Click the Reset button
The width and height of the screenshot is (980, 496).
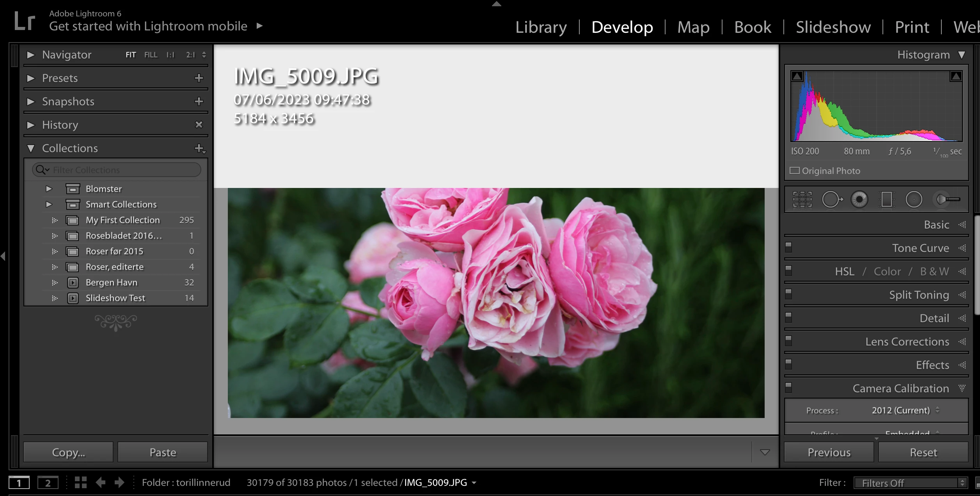(923, 452)
